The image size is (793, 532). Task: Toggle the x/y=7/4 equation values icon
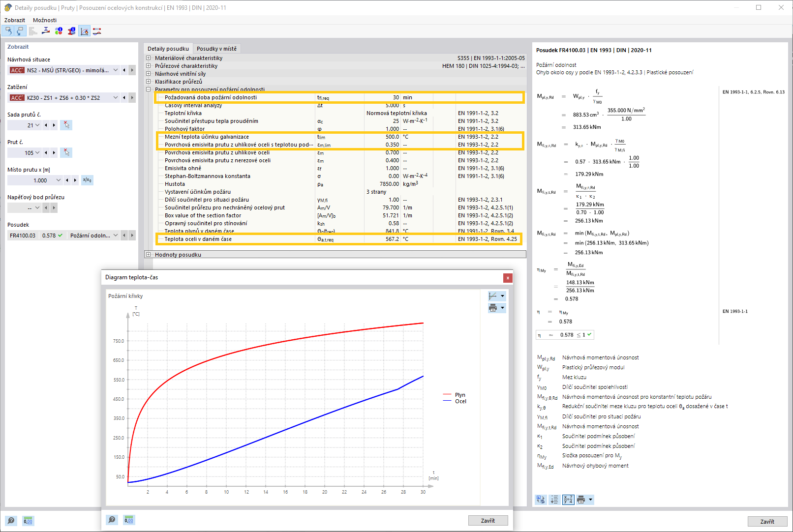pos(568,500)
